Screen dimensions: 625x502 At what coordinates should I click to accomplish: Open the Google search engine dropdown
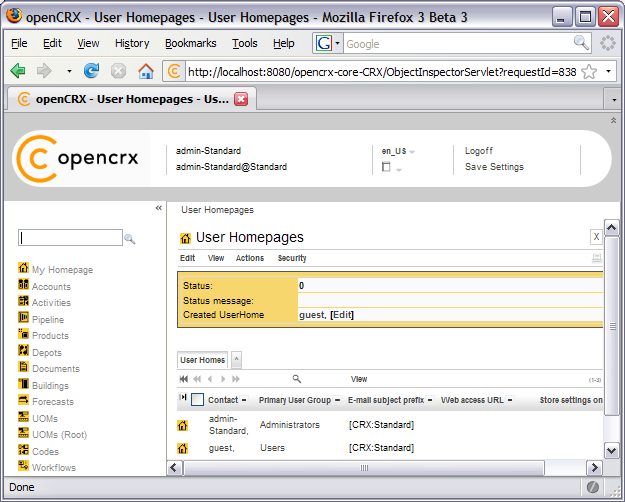pos(337,43)
